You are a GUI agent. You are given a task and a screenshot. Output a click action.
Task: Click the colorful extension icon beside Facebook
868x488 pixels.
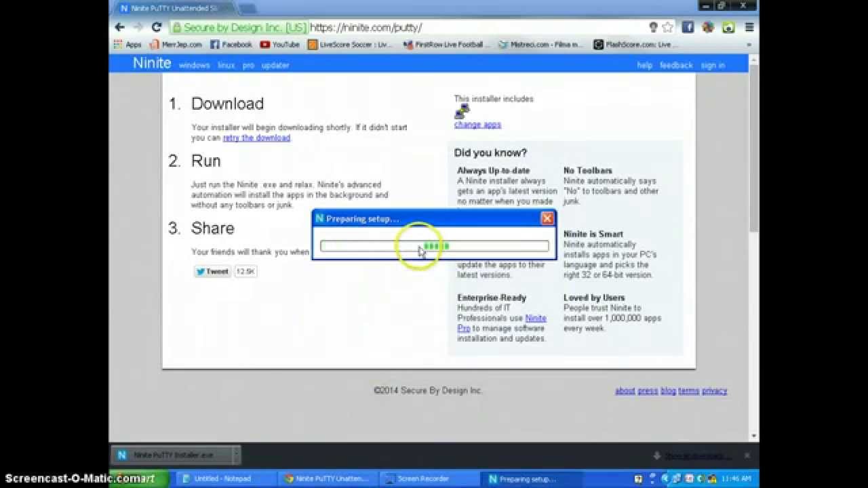pos(708,27)
